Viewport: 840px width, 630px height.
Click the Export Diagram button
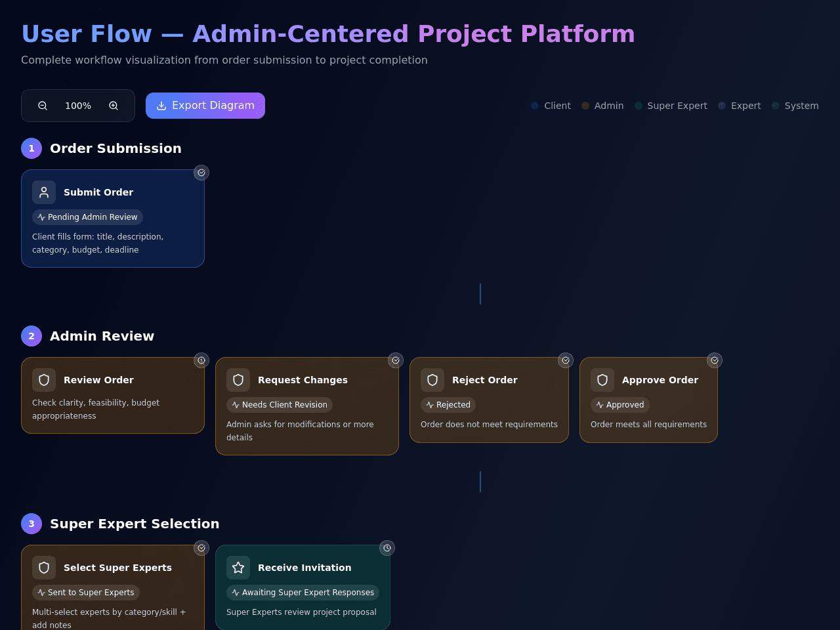205,106
